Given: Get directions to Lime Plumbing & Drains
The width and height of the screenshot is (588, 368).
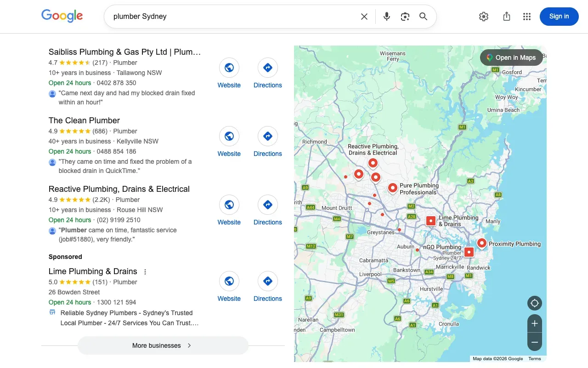Looking at the screenshot, I should [268, 282].
